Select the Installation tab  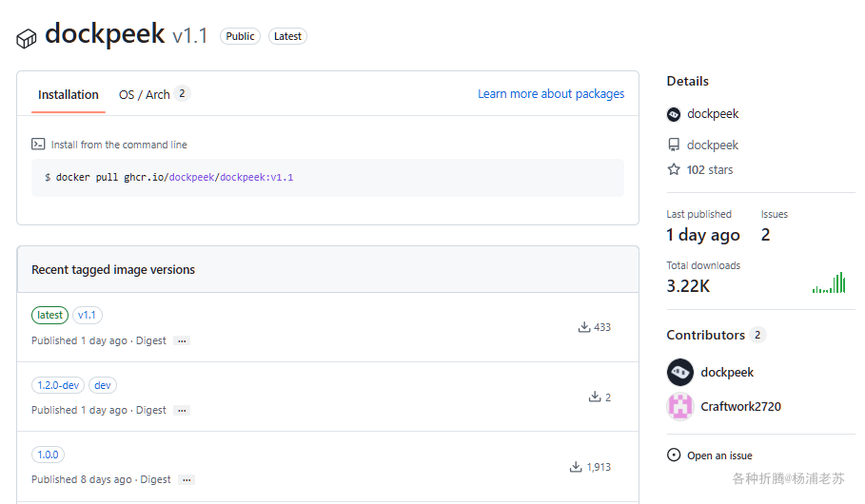point(69,95)
